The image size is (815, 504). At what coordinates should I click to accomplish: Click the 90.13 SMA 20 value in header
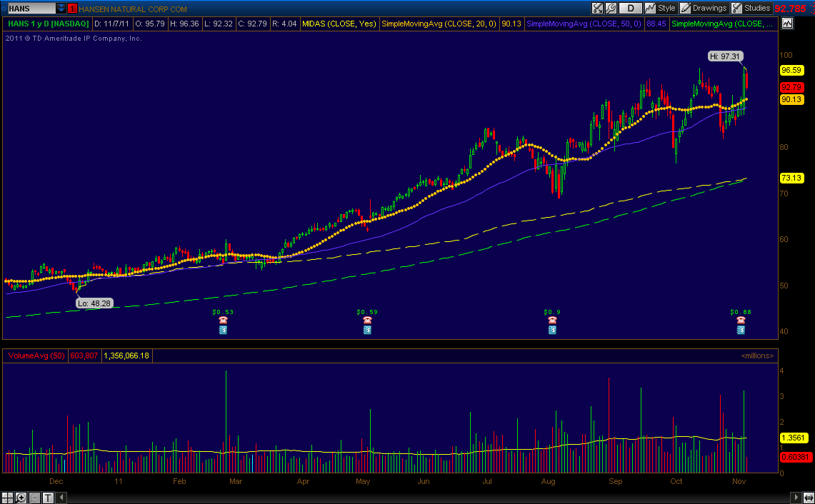pos(511,24)
